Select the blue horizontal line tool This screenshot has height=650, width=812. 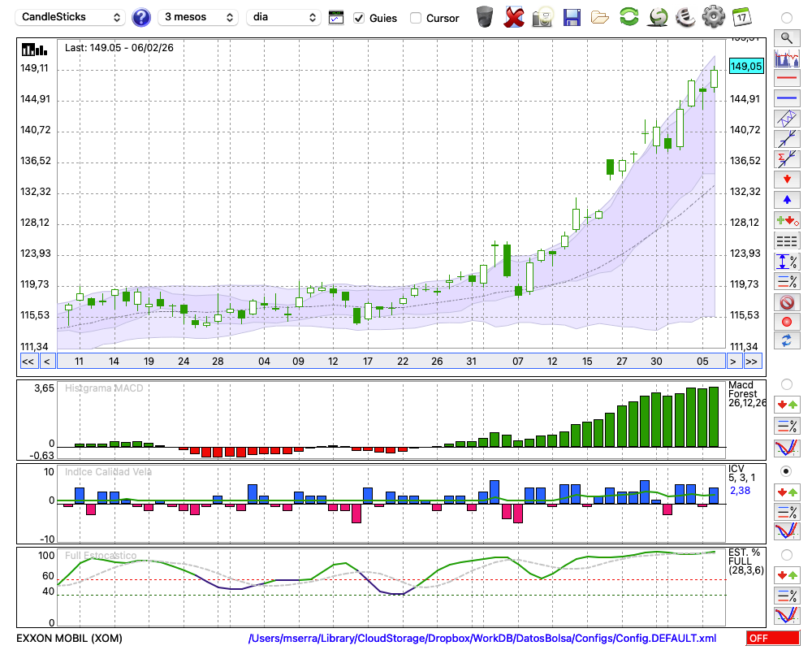tap(786, 98)
